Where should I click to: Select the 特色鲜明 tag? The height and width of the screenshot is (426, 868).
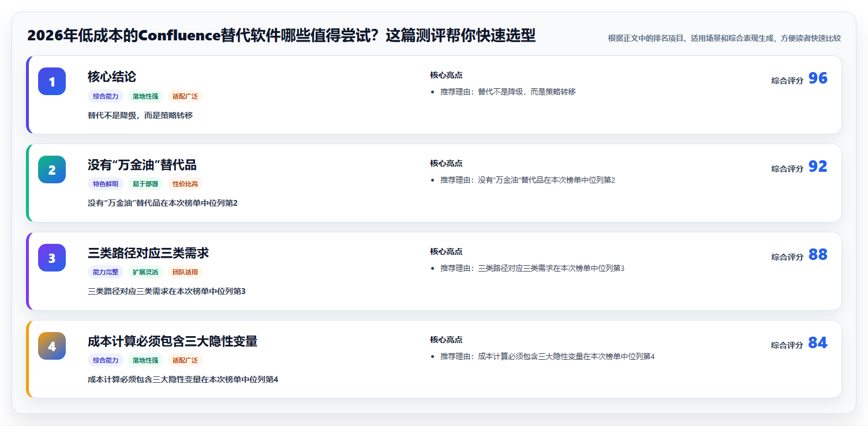point(106,184)
